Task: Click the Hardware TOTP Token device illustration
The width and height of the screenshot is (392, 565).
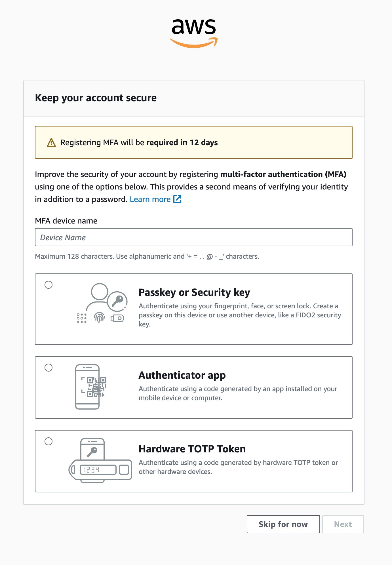Action: click(100, 461)
